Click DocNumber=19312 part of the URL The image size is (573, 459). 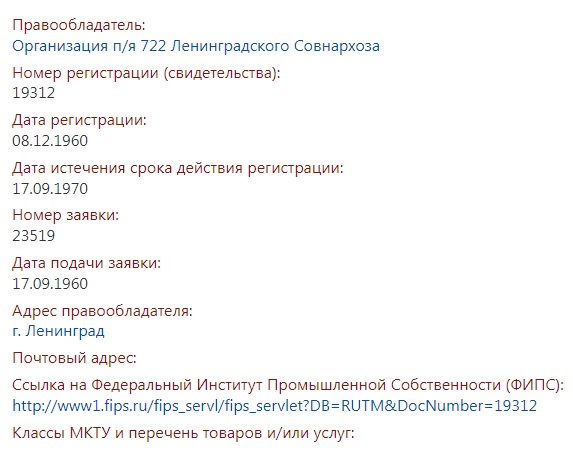coord(467,406)
